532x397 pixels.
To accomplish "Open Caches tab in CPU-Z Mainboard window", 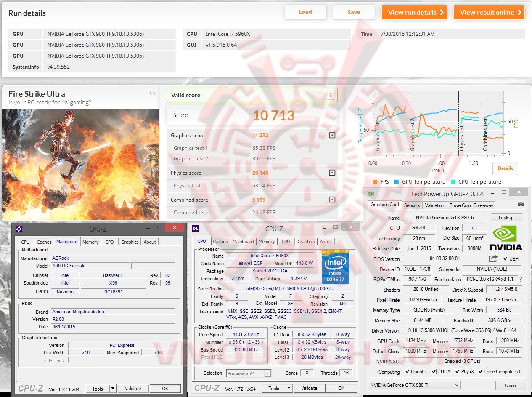I will pos(44,242).
